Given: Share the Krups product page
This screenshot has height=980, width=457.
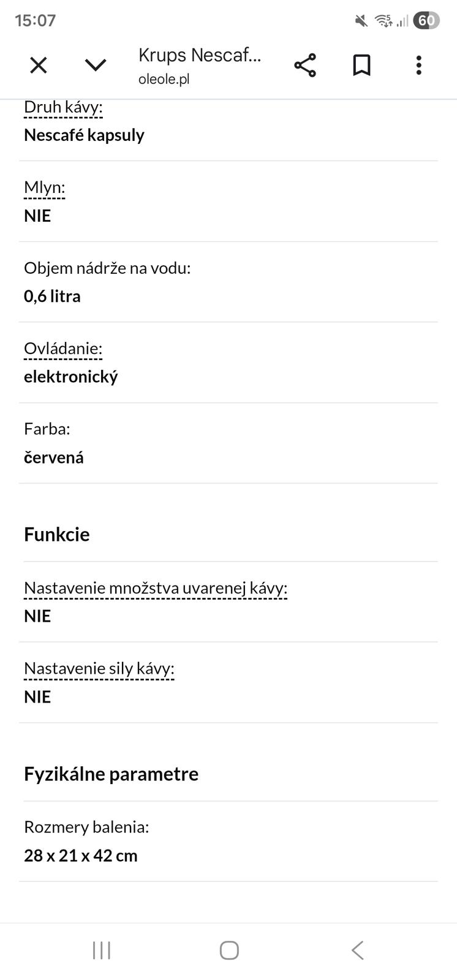Looking at the screenshot, I should [x=305, y=65].
